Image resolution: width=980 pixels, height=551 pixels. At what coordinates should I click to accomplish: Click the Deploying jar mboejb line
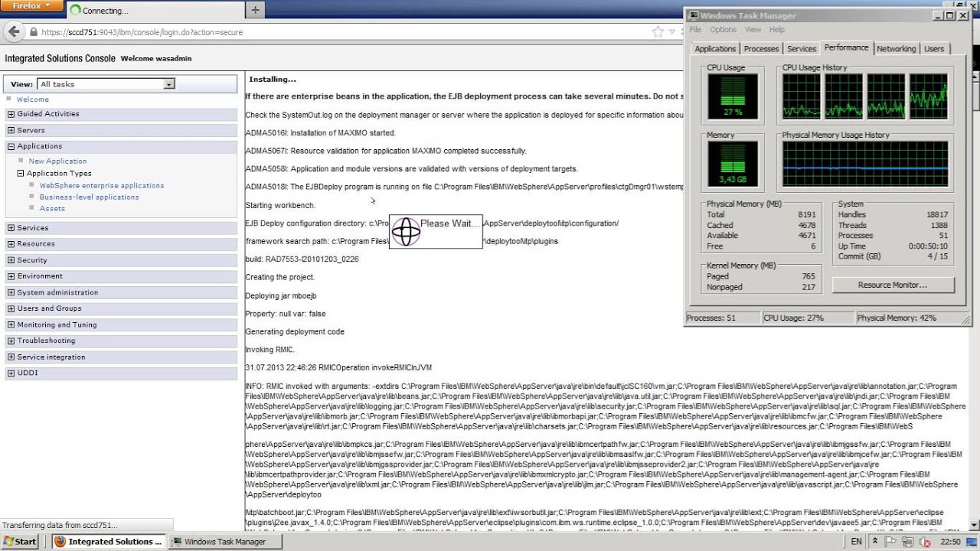(281, 295)
